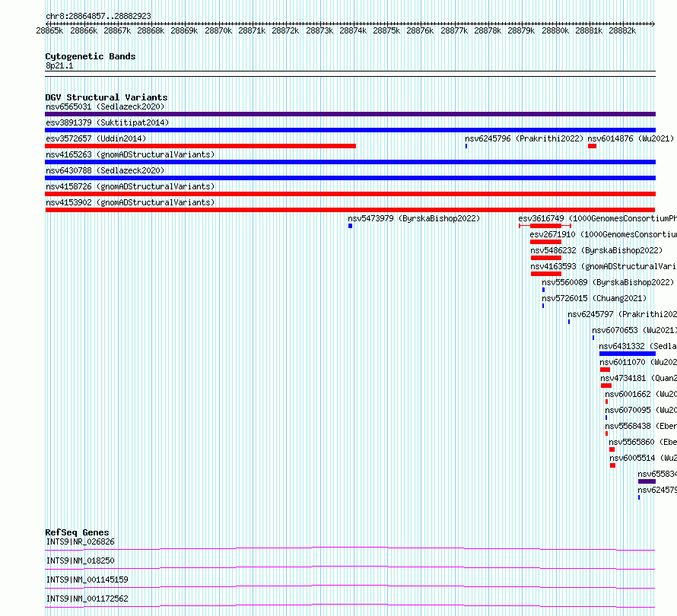Screen dimensions: 677x616
Task: Open nsv6070653 (Wu2021) variant label
Action: tap(634, 330)
